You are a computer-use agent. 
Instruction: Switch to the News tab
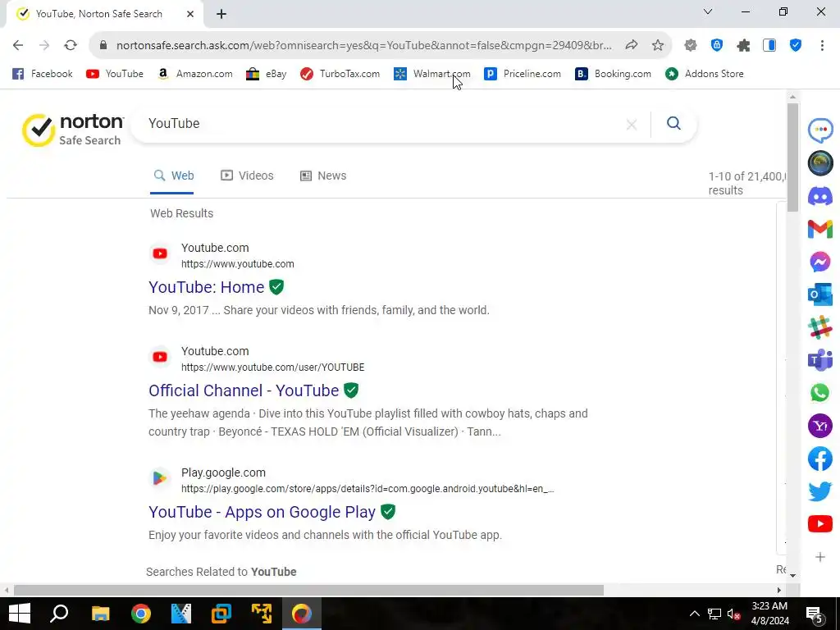(323, 176)
